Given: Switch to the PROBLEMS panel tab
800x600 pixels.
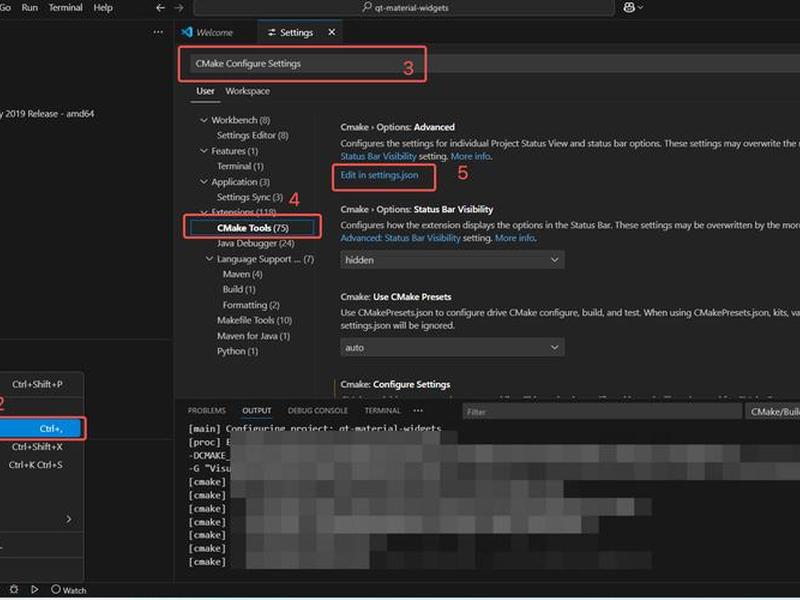Looking at the screenshot, I should point(207,411).
